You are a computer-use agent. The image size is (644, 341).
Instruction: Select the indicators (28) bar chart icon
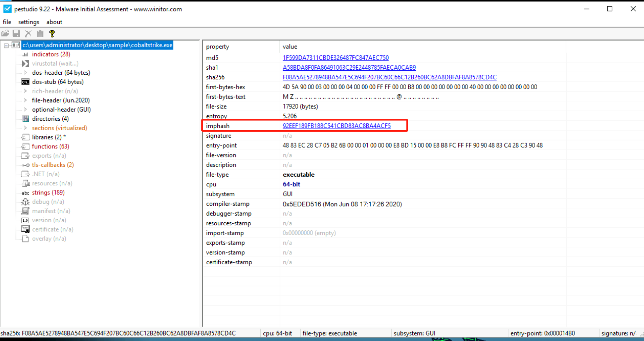26,54
